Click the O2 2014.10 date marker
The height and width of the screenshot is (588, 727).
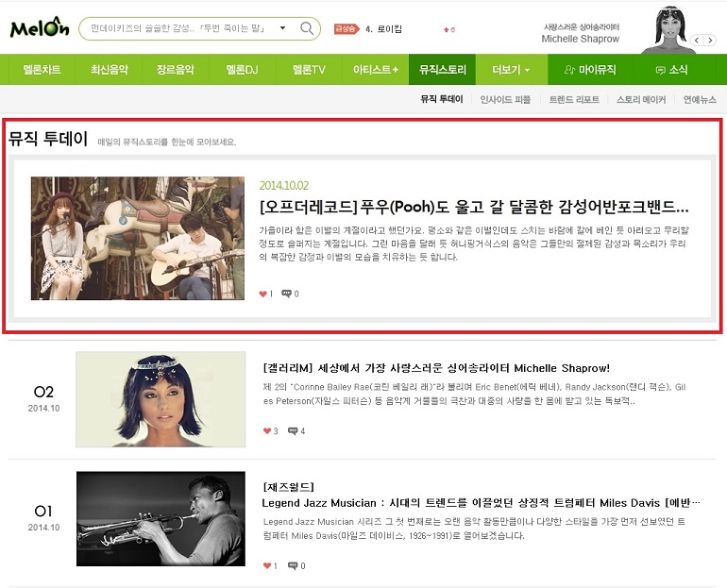pos(43,398)
